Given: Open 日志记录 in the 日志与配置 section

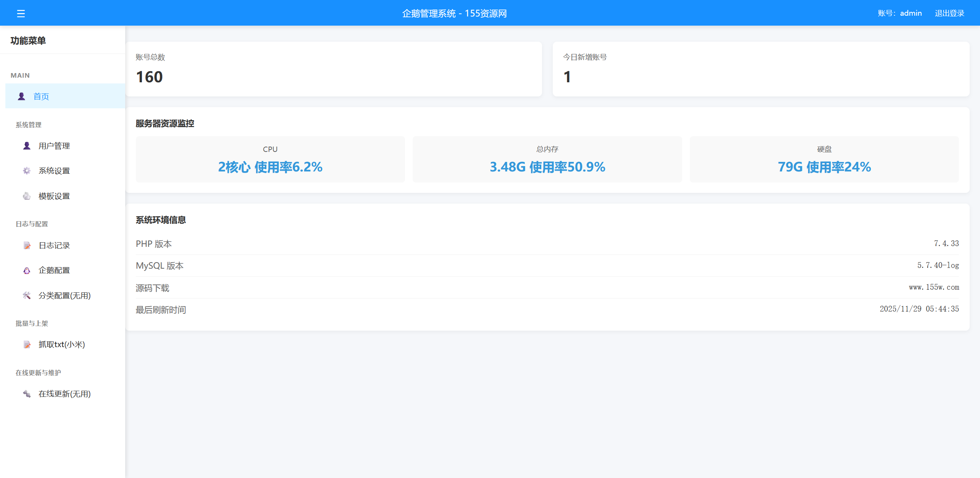Looking at the screenshot, I should pos(54,245).
